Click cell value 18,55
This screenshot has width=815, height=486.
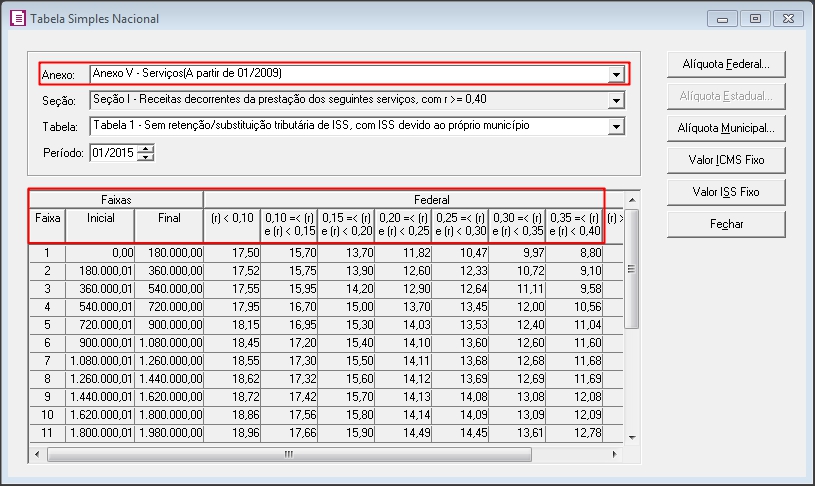[x=232, y=361]
